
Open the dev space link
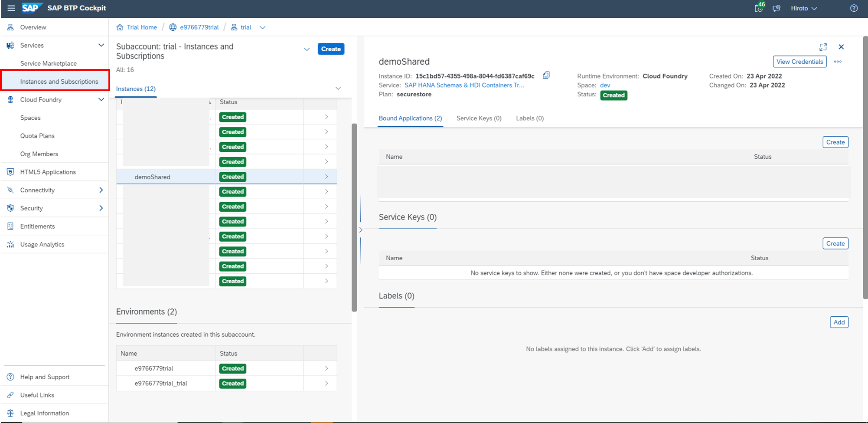pos(605,85)
